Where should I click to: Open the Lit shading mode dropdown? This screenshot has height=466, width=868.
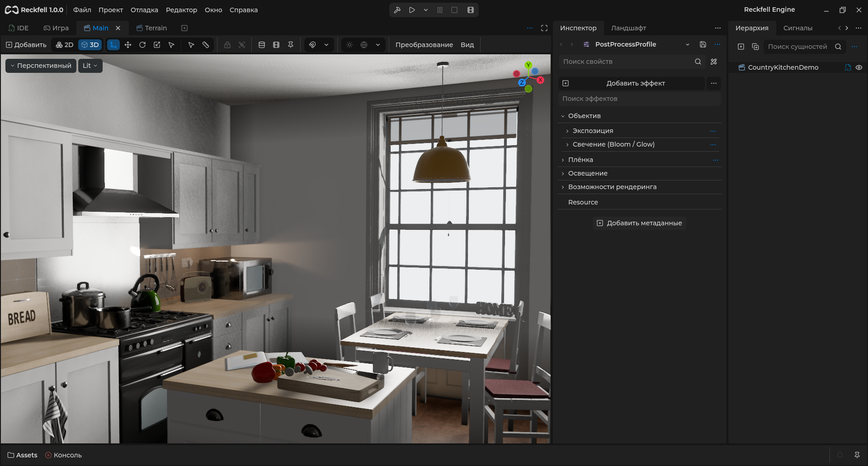(90, 66)
